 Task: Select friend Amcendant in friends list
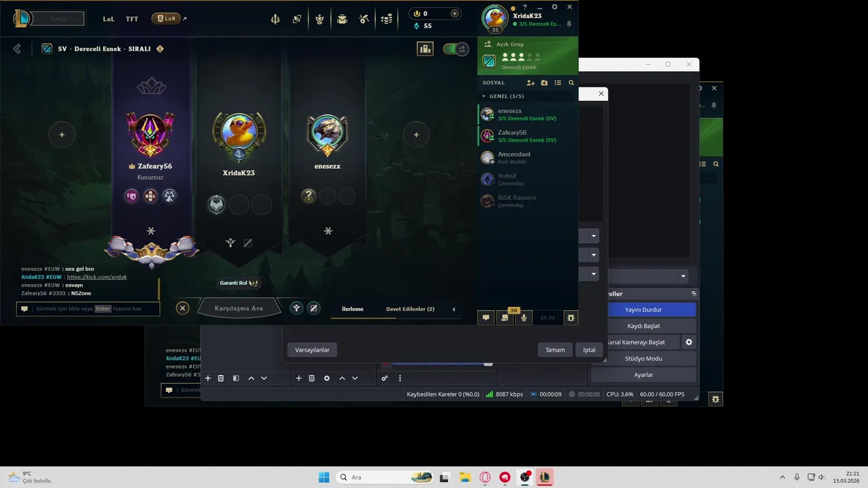[528, 157]
